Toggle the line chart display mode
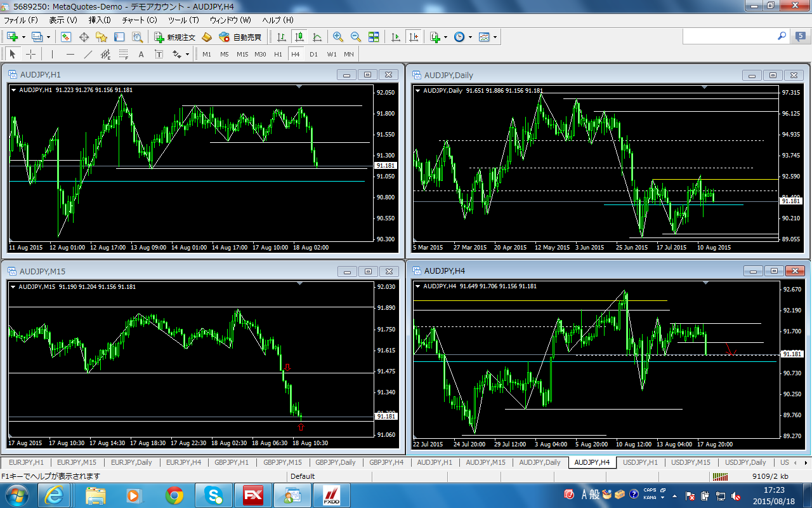The height and width of the screenshot is (508, 812). point(317,37)
